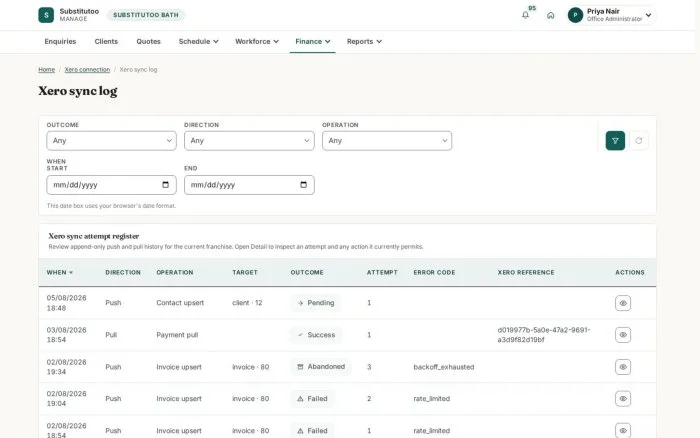Open the Operation filter dropdown
The height and width of the screenshot is (438, 700).
pyautogui.click(x=387, y=141)
